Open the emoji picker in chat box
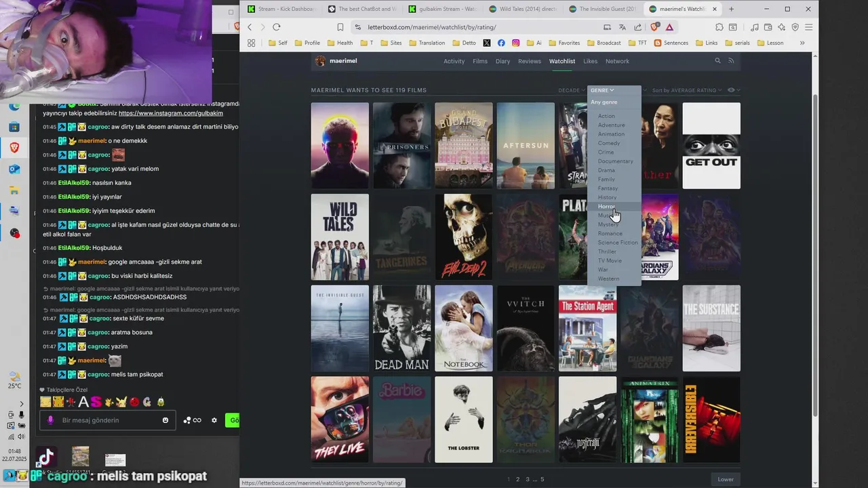Image resolution: width=868 pixels, height=488 pixels. click(x=165, y=420)
